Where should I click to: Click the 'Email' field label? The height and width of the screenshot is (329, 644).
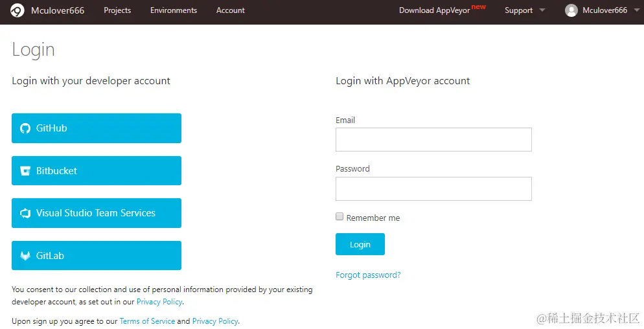[345, 120]
